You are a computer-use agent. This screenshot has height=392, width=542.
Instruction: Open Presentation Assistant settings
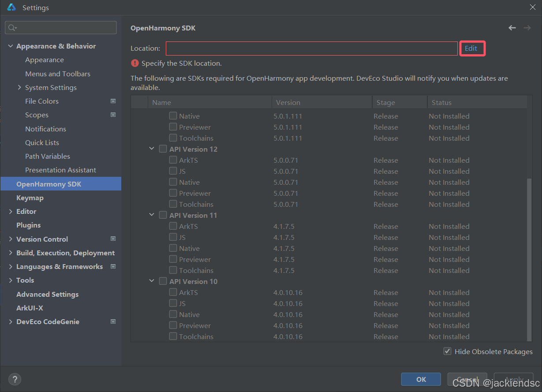tap(60, 170)
